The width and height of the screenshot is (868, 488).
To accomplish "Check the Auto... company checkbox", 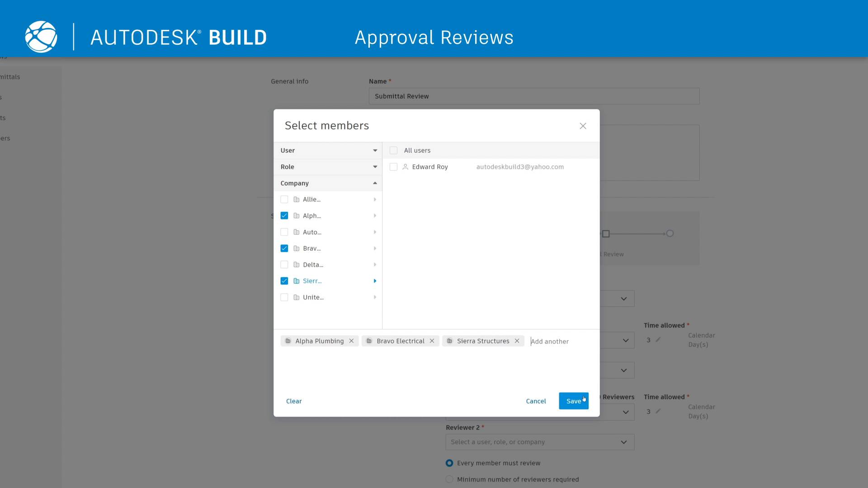I will pyautogui.click(x=284, y=232).
